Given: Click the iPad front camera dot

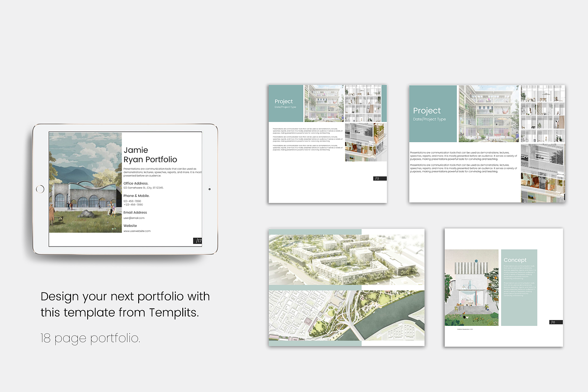Looking at the screenshot, I should click(x=210, y=189).
